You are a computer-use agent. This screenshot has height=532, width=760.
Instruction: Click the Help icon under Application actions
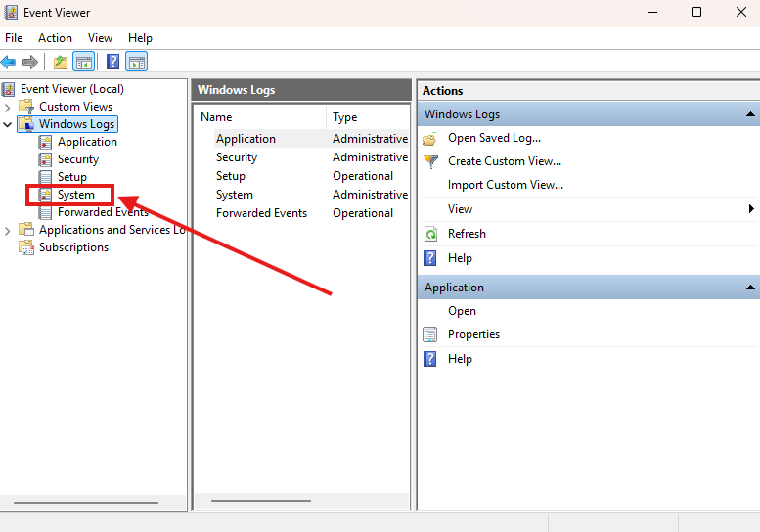tap(430, 359)
